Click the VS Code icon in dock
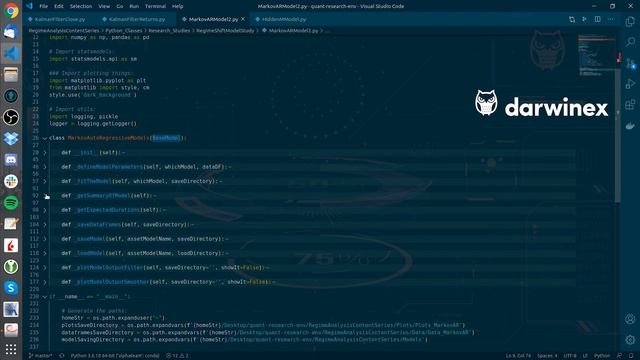 (11, 53)
